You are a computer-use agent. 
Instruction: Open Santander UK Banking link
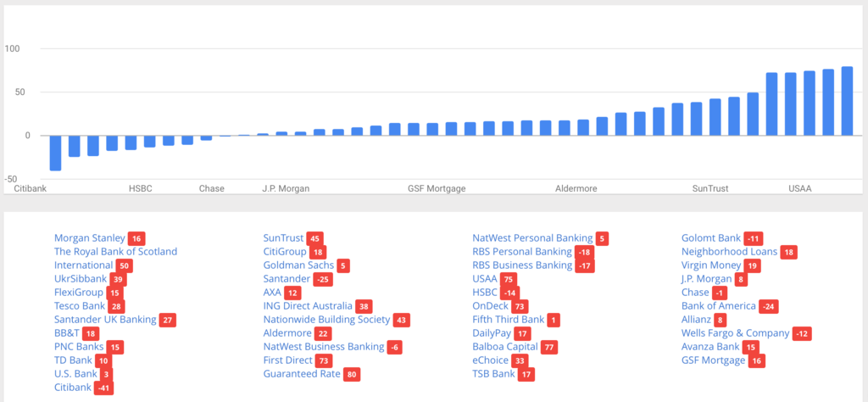105,320
